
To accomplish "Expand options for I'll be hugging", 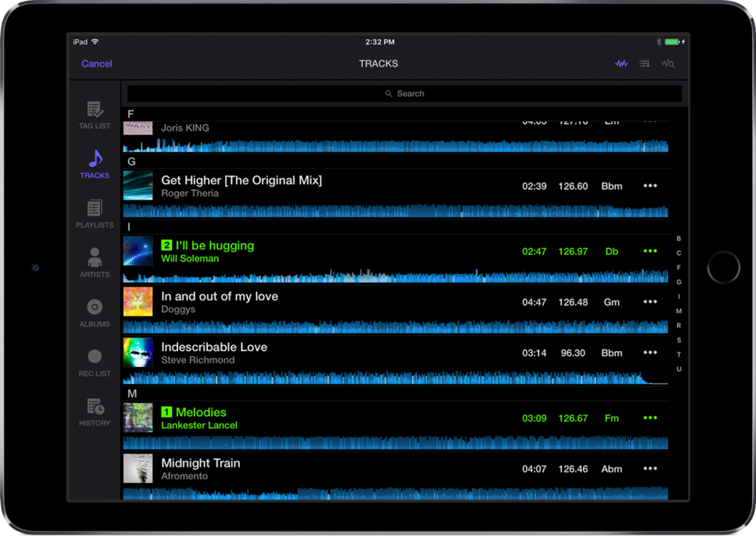I will 650,252.
